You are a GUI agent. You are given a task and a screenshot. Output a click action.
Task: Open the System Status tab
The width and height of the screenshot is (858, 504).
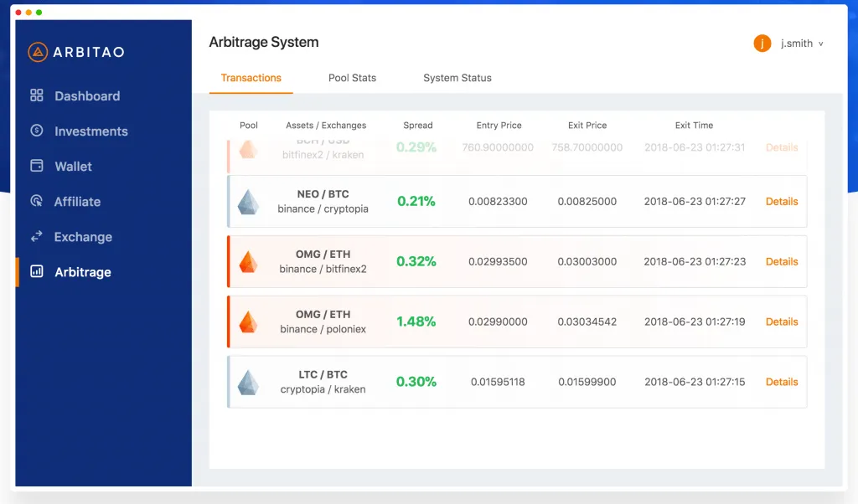click(457, 78)
